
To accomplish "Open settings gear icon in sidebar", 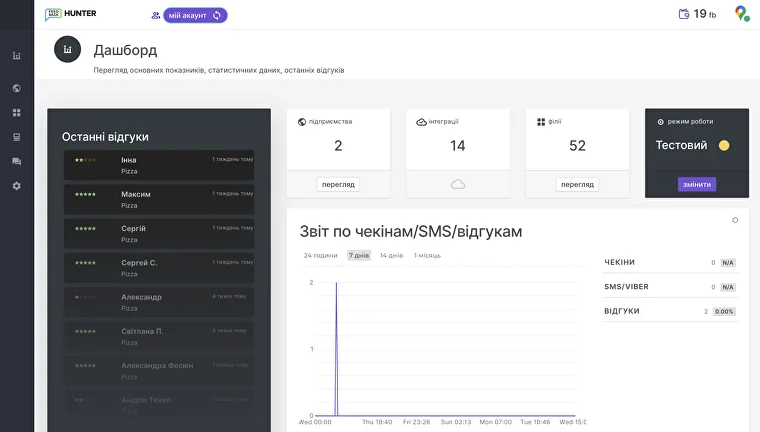I will (16, 186).
